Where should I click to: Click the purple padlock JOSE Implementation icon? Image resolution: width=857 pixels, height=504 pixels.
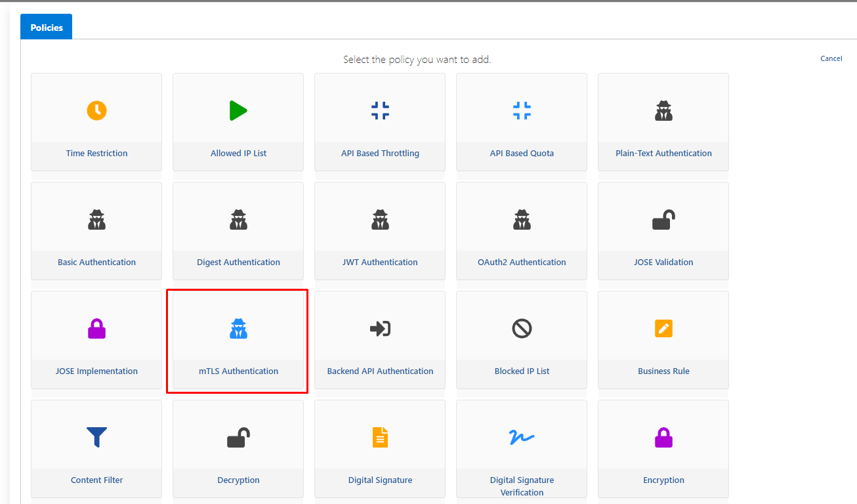click(x=96, y=328)
